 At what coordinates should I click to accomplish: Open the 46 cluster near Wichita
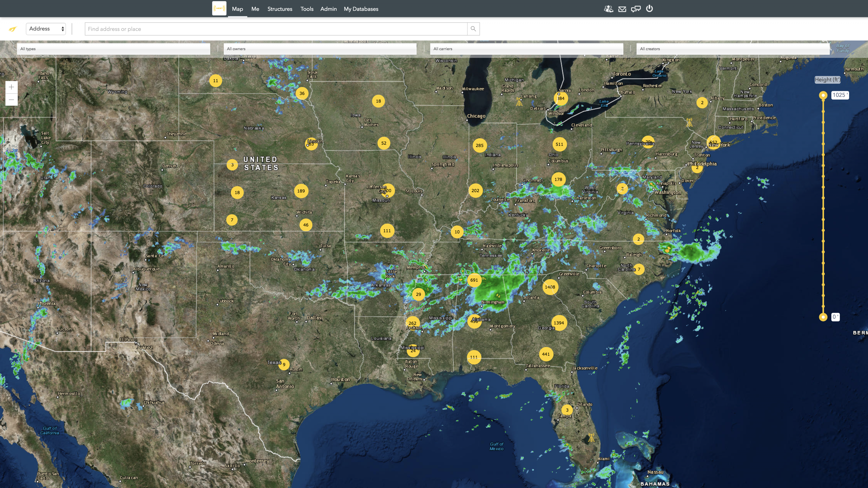point(306,225)
